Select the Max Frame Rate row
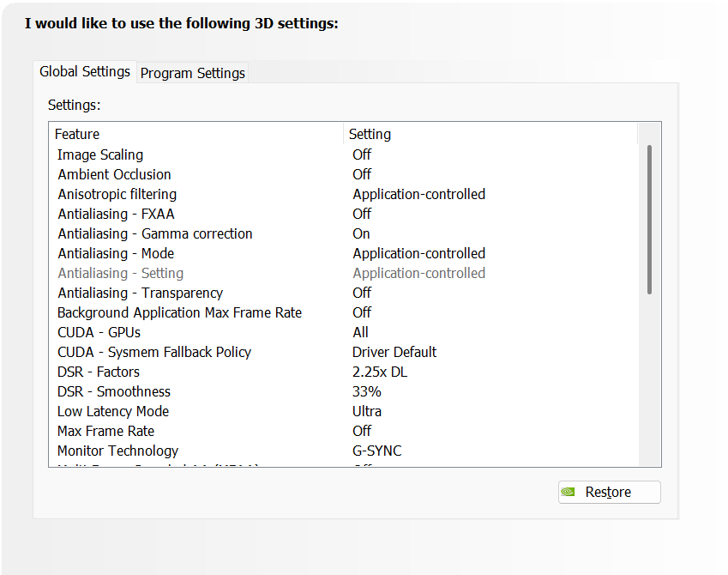This screenshot has height=575, width=728. (x=106, y=432)
